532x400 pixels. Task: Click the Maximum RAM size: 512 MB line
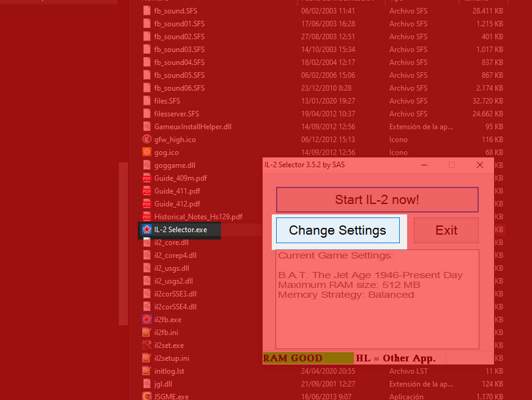[349, 285]
